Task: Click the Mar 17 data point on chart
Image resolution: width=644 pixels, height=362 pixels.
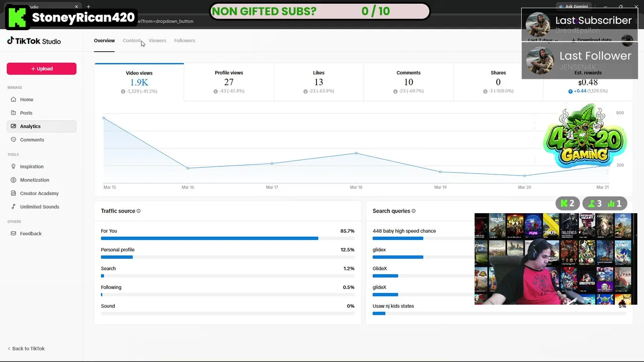Action: pos(272,163)
